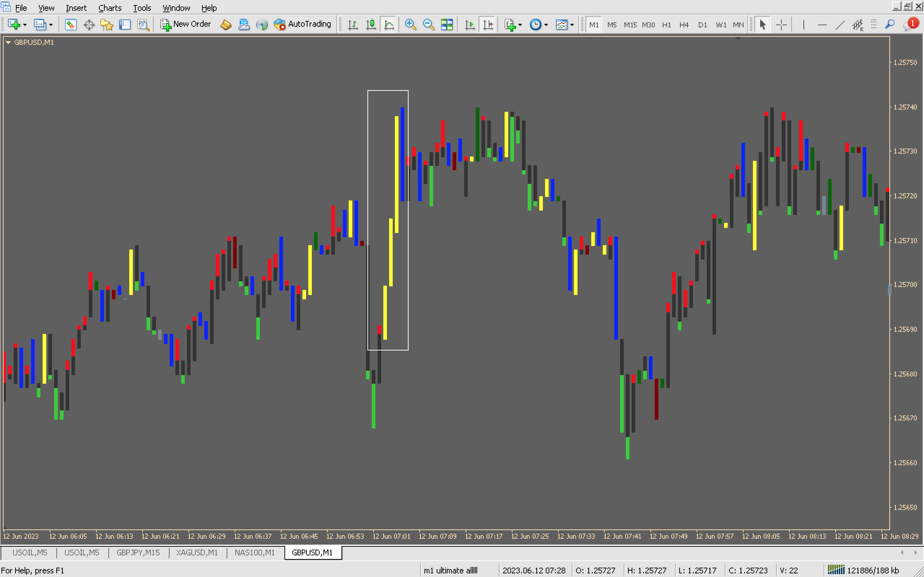Screen dimensions: 924x577
Task: Switch to the XAGUSD,M1 chart tab
Action: click(197, 552)
